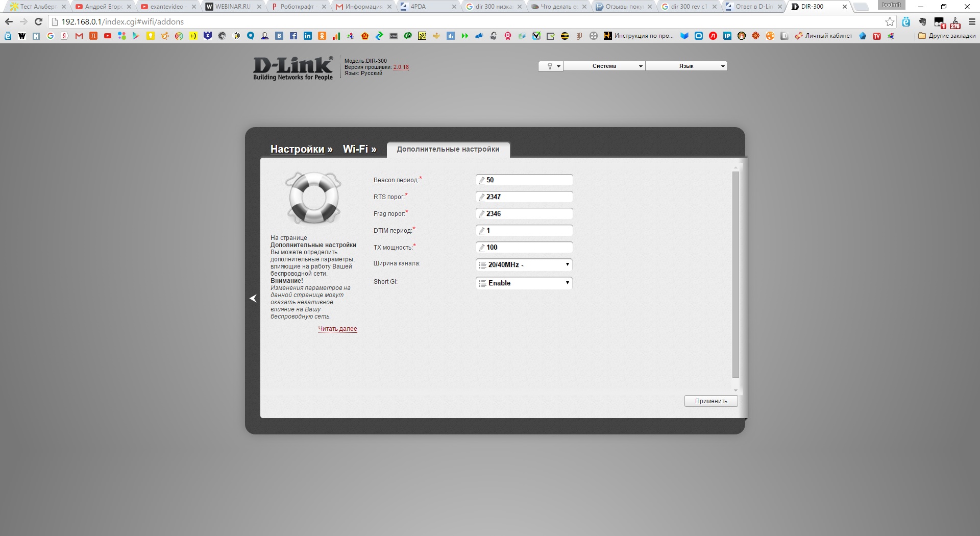Click the firmware version 2.0.18 link
Image resolution: width=980 pixels, height=536 pixels.
coord(401,67)
